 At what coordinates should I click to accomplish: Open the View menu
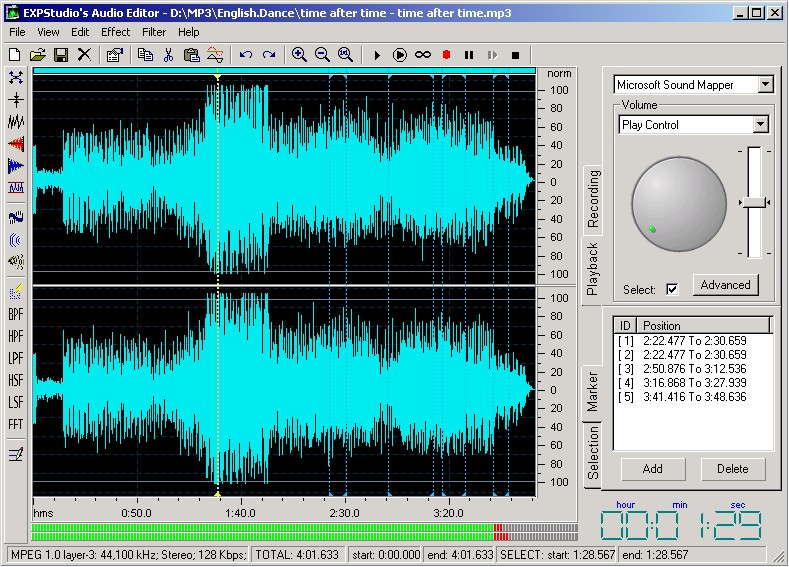pos(48,32)
